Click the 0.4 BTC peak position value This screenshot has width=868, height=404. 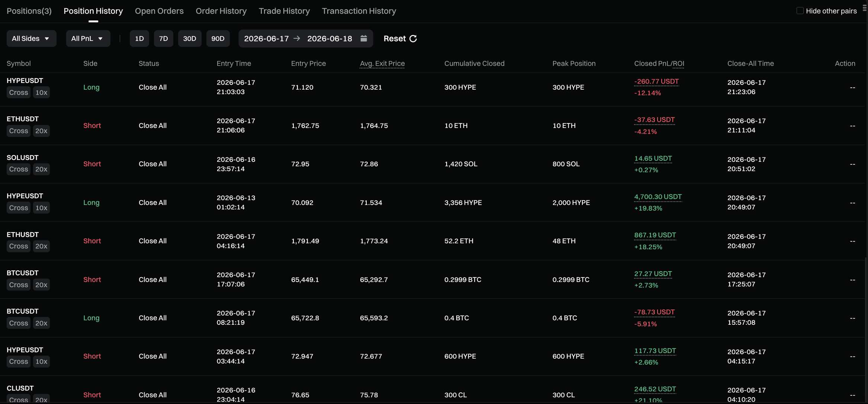tap(565, 318)
